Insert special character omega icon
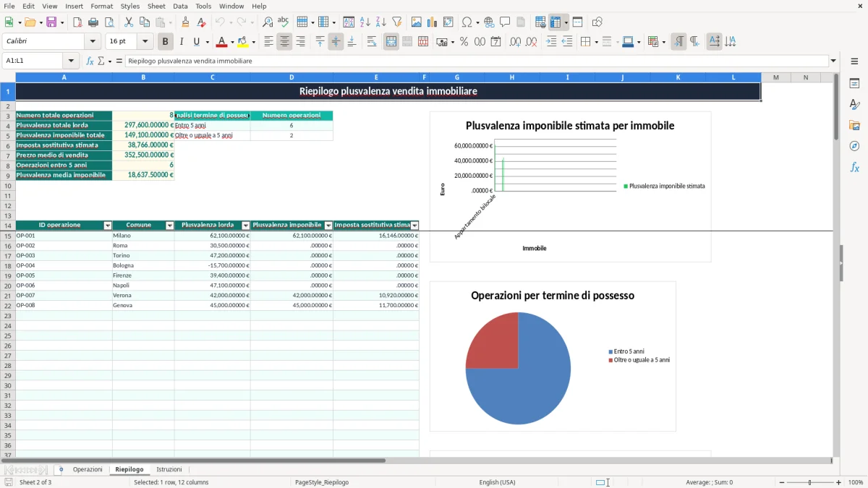The image size is (868, 488). click(x=467, y=22)
